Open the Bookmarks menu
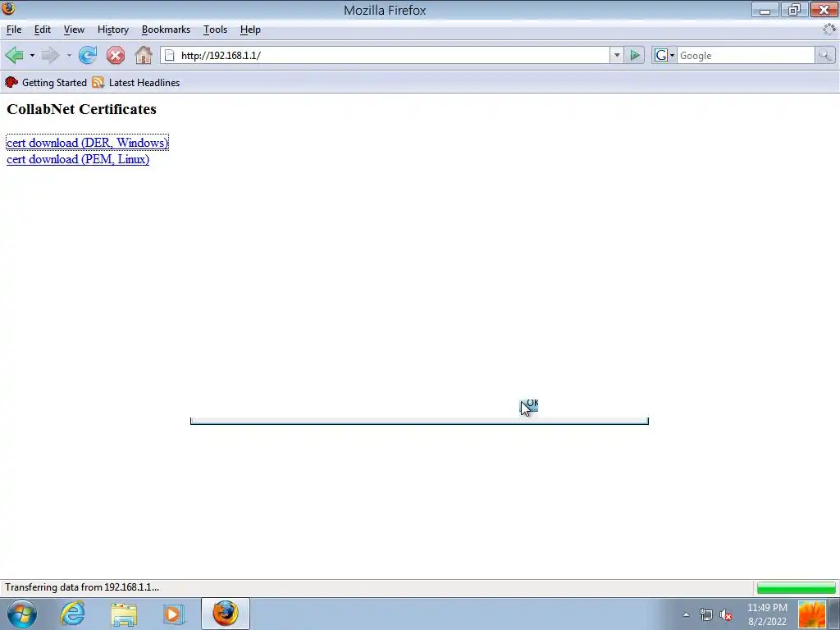The image size is (840, 630). (x=166, y=30)
